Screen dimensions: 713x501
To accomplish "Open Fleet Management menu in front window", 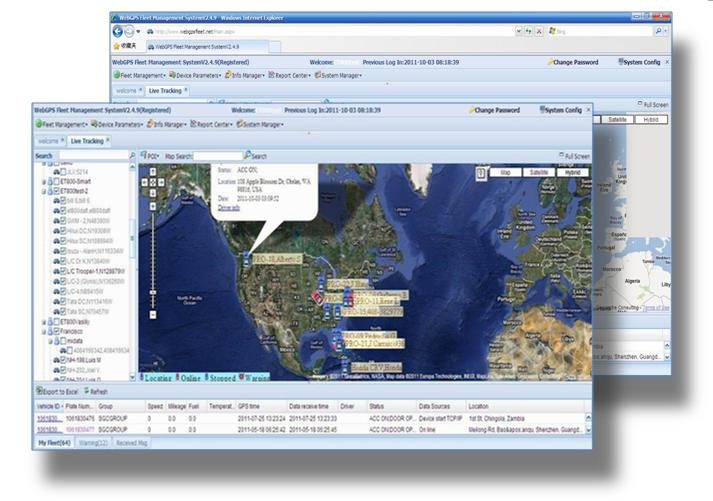I will tap(61, 124).
